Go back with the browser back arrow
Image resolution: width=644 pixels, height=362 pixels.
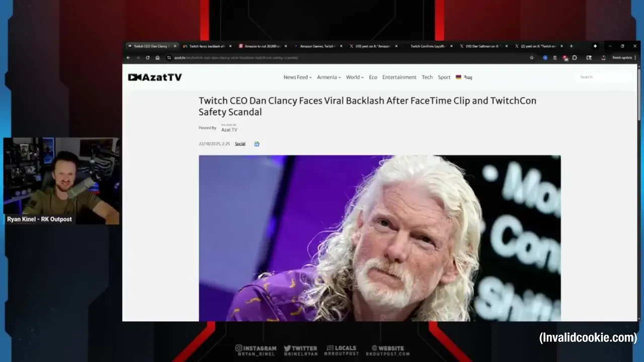click(x=128, y=58)
